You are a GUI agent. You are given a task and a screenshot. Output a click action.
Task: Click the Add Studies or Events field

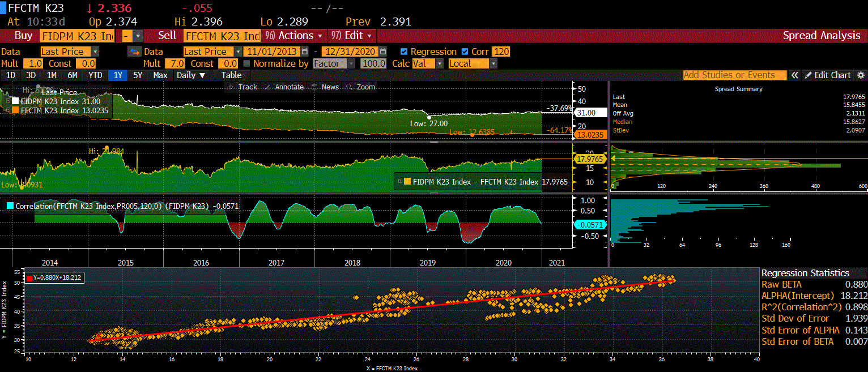coord(735,75)
